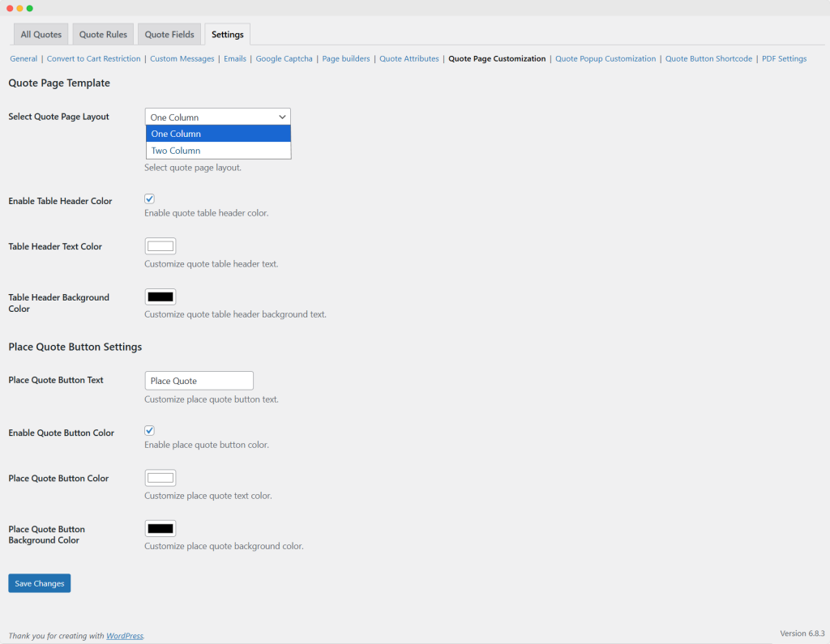
Task: Navigate to Quote Popup Customization
Action: (605, 59)
